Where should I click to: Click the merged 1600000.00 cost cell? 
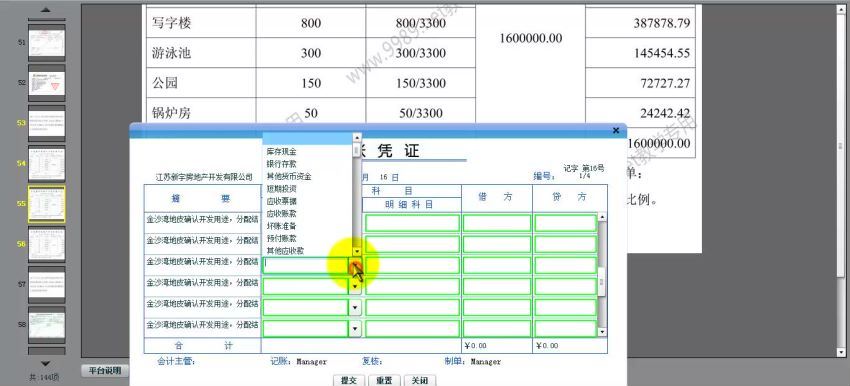530,38
